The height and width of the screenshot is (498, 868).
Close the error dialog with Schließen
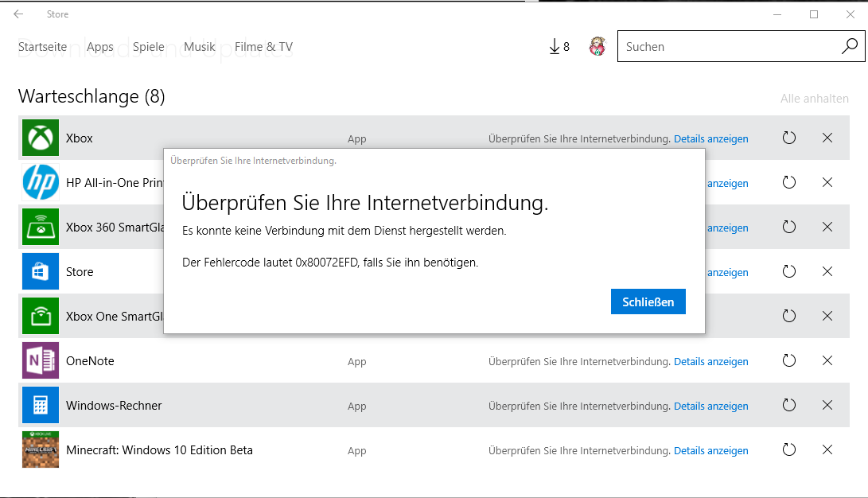(x=648, y=302)
